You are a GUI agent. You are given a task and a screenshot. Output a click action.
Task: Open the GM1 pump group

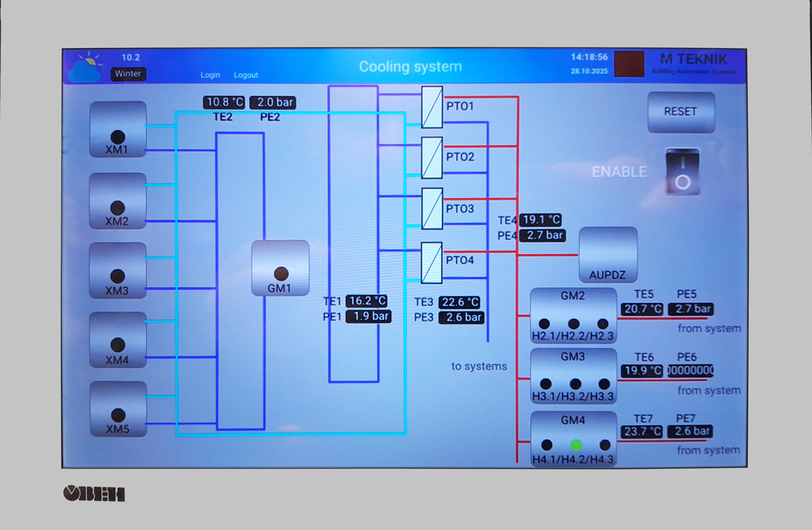[280, 268]
